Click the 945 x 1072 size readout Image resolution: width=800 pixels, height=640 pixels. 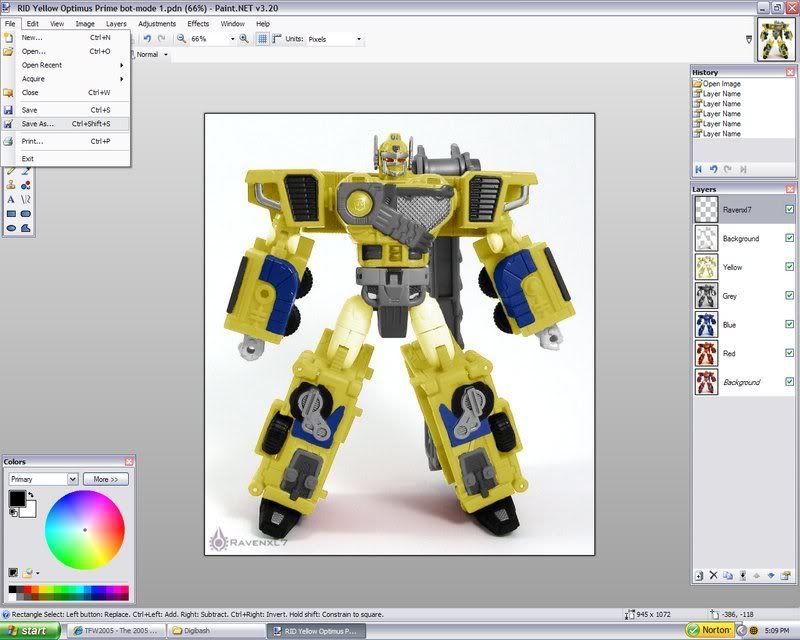(x=653, y=614)
